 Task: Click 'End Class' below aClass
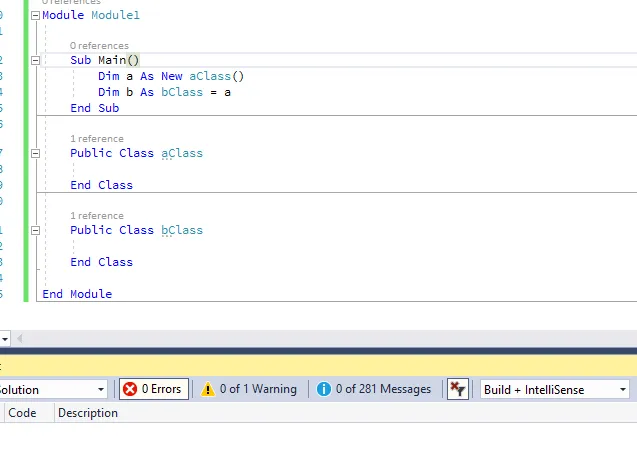coord(102,185)
